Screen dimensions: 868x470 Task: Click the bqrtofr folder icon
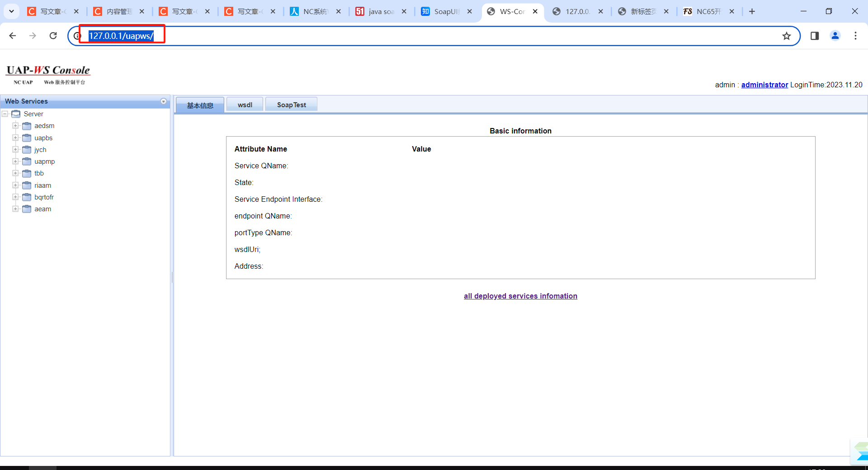click(x=27, y=197)
